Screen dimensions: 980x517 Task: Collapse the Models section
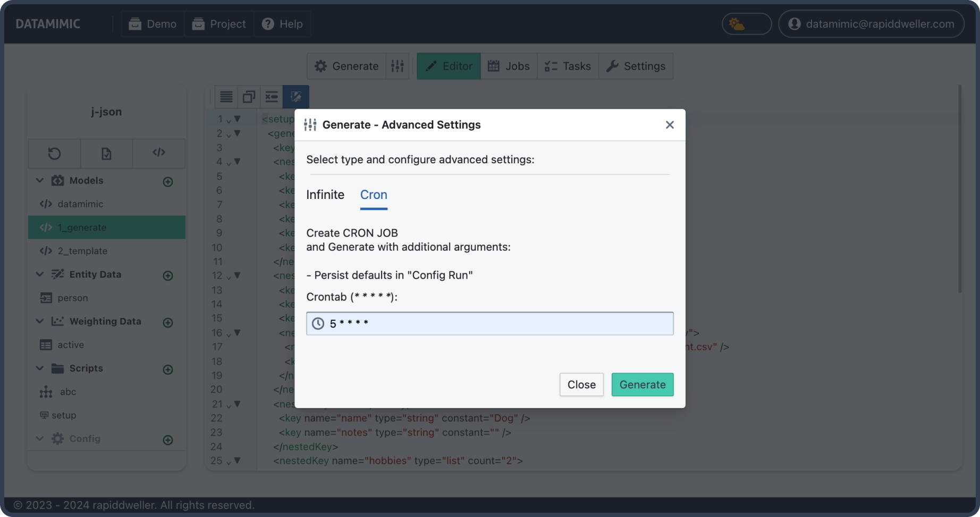(39, 180)
